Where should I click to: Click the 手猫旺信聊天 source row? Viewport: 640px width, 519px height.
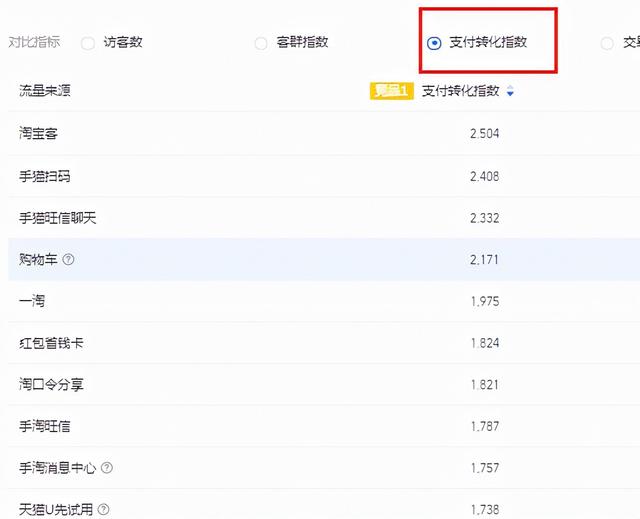(58, 218)
